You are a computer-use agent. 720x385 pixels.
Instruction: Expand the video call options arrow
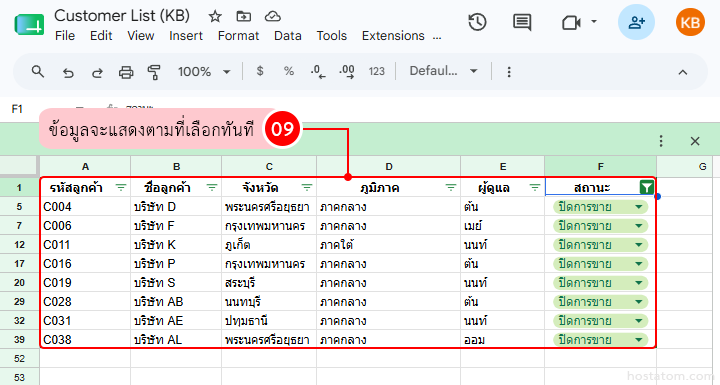(594, 22)
